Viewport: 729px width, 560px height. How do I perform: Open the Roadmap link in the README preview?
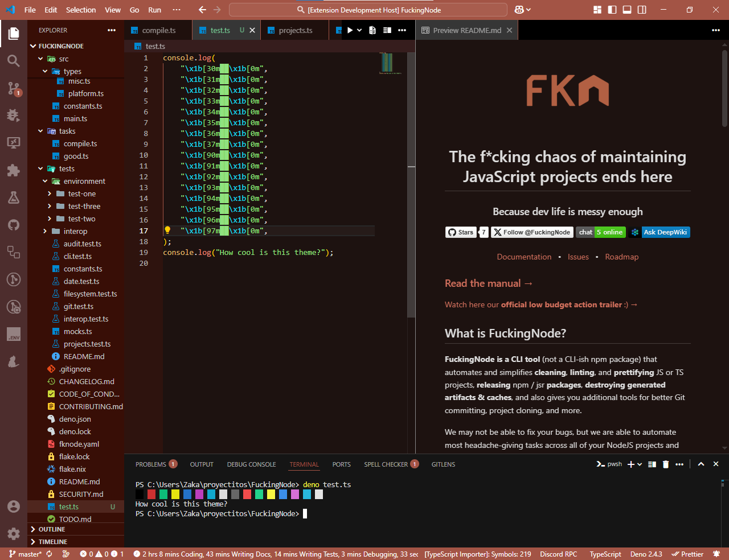coord(622,257)
